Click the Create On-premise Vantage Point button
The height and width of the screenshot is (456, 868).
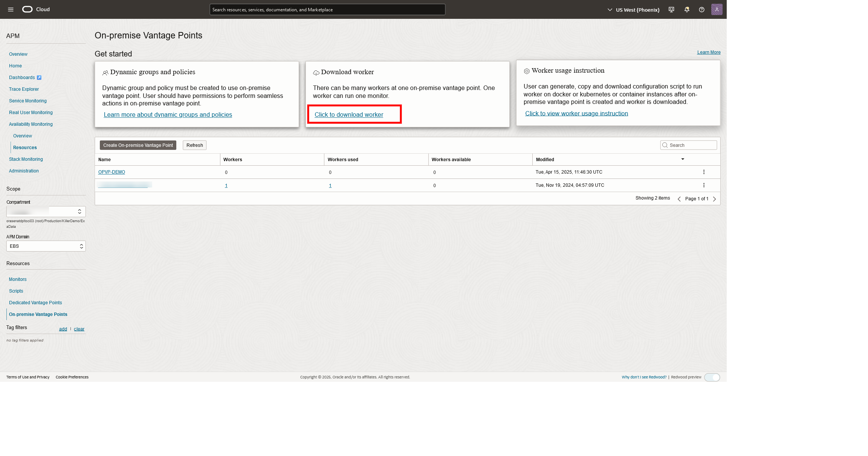click(138, 145)
